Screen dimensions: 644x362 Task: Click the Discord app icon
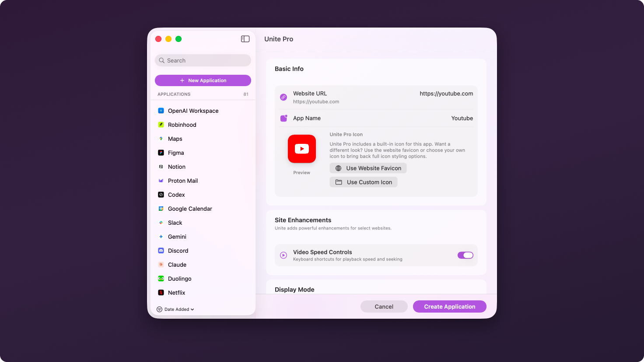pos(161,251)
